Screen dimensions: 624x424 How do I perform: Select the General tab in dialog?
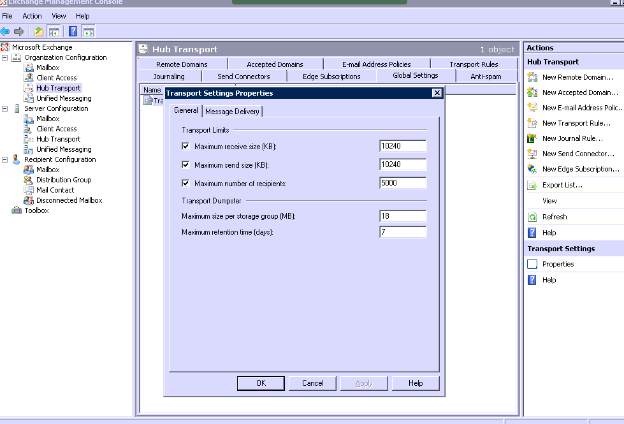pos(186,111)
